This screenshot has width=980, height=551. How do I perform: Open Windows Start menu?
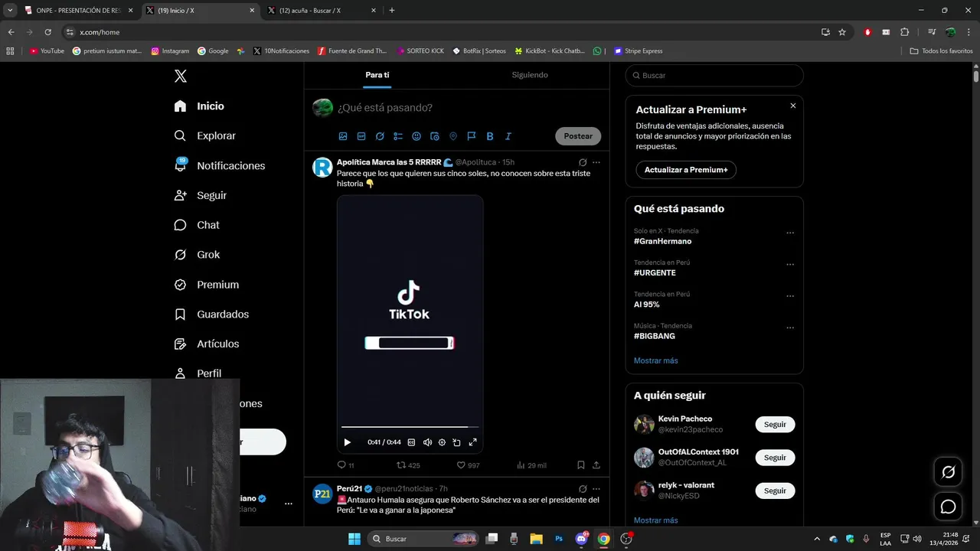(354, 539)
